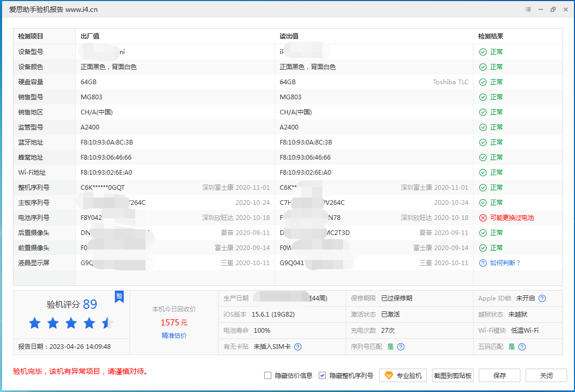The height and width of the screenshot is (392, 575).
Task: Close the window with title bar X
Action: pos(566,9)
